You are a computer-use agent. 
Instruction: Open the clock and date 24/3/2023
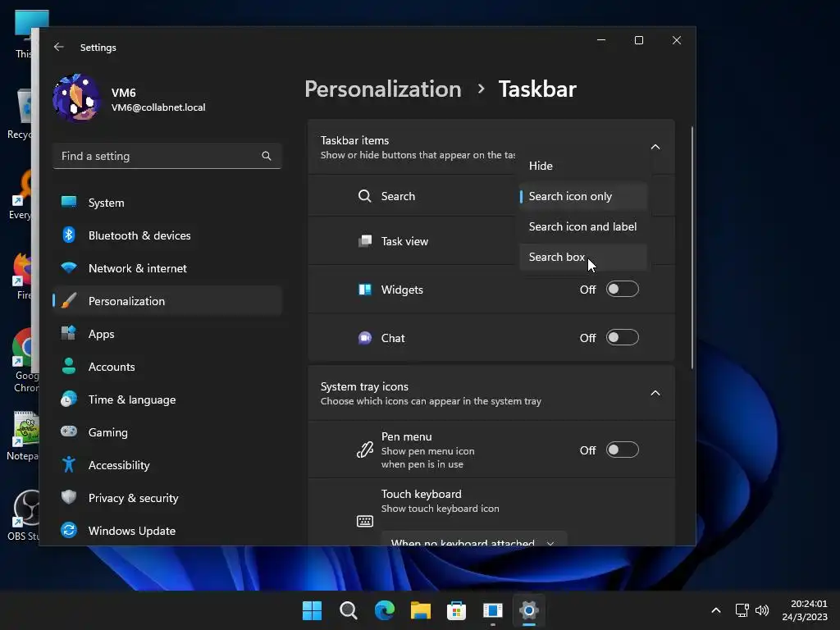[806, 610]
